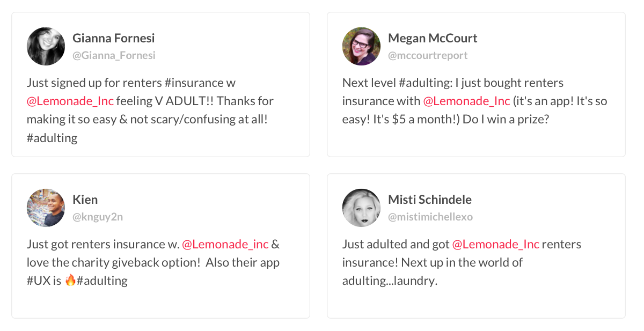Open the Misti Schindele name link

point(429,200)
